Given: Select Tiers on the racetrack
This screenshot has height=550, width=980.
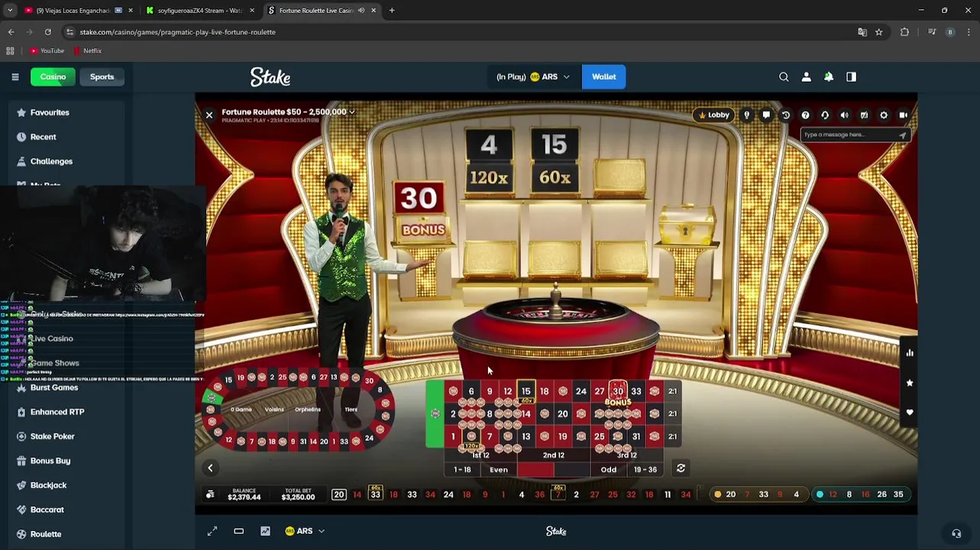Looking at the screenshot, I should coord(351,409).
